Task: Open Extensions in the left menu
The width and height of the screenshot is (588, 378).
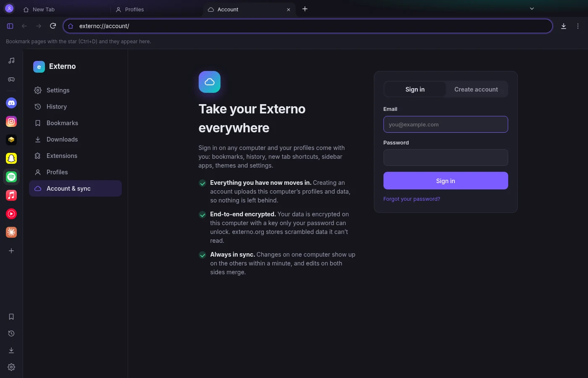Action: (x=75, y=156)
